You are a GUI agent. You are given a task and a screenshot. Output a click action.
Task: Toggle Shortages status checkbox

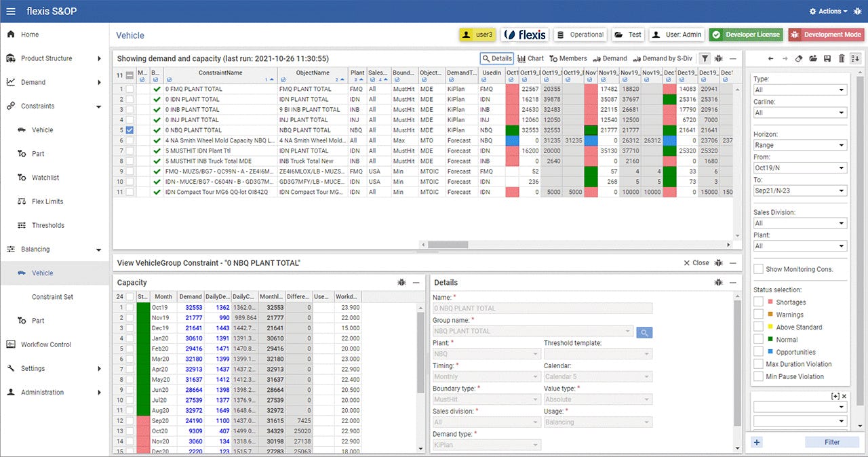(x=758, y=302)
